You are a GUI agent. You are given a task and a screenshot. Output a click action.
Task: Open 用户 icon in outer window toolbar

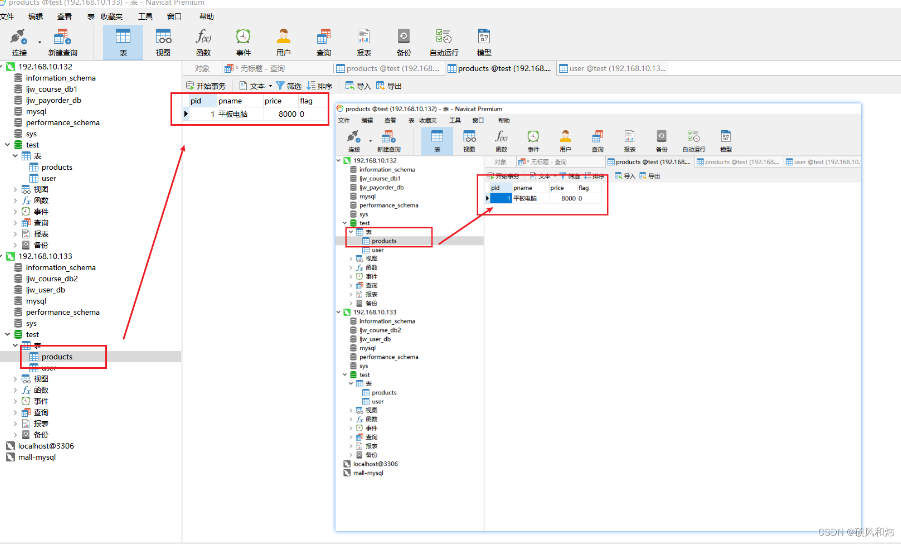[283, 37]
